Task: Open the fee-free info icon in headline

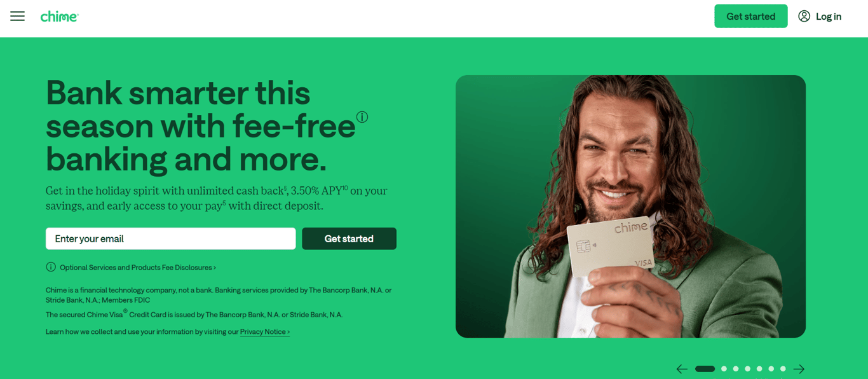Action: tap(362, 117)
